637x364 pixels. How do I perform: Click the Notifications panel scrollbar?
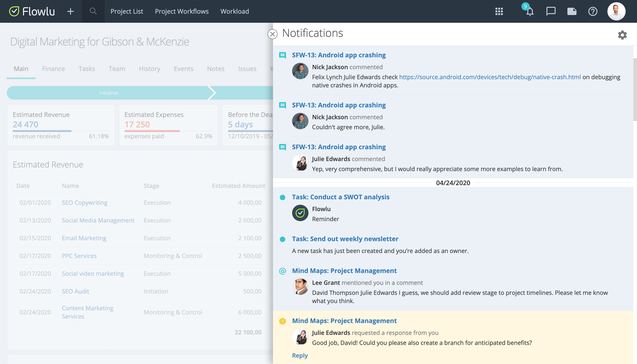click(635, 89)
